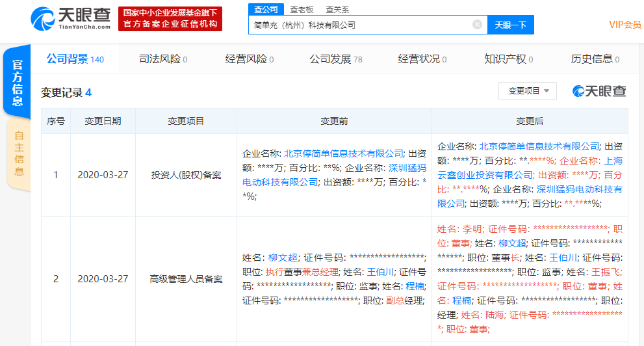Viewport: 644px width, 346px height.
Task: Open the 经营风险 tab
Action: click(250, 59)
